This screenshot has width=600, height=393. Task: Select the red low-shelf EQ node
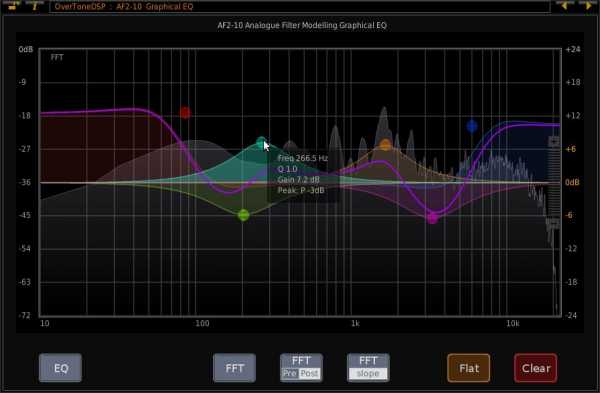(185, 113)
